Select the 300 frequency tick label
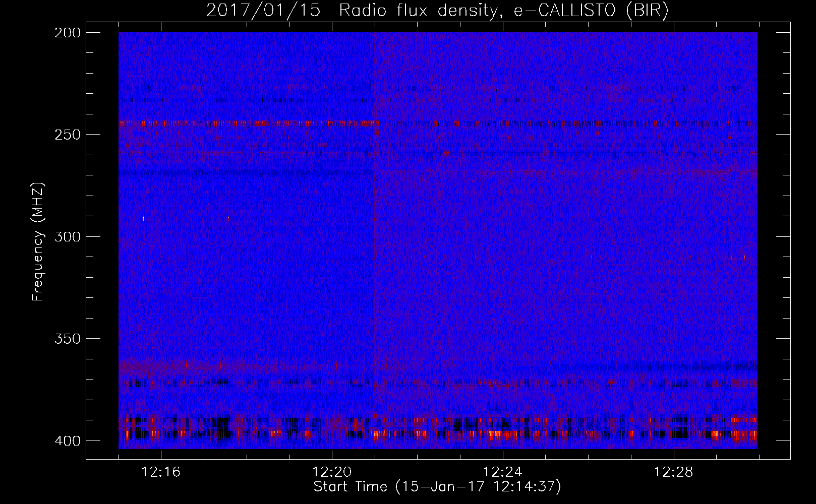Viewport: 816px width, 504px height. coord(68,237)
